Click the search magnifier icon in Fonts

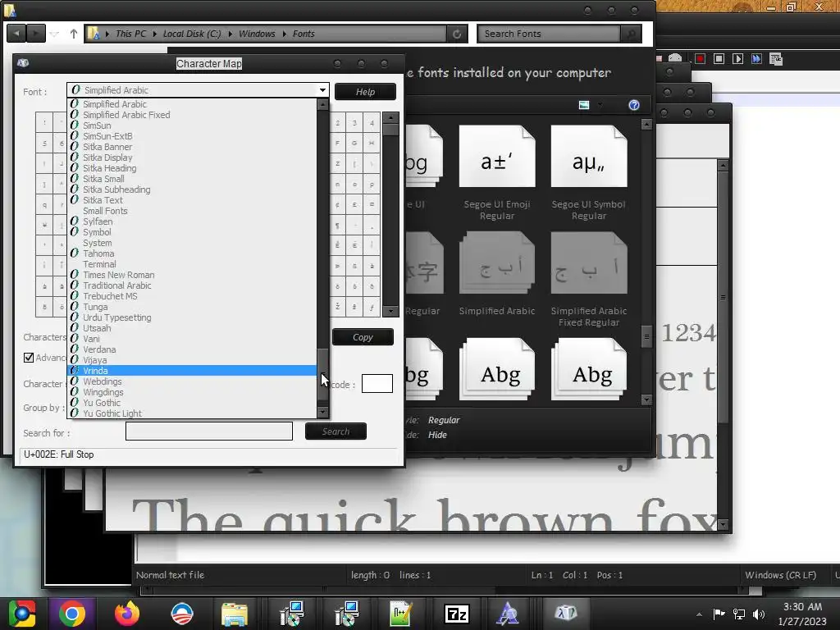coord(631,34)
